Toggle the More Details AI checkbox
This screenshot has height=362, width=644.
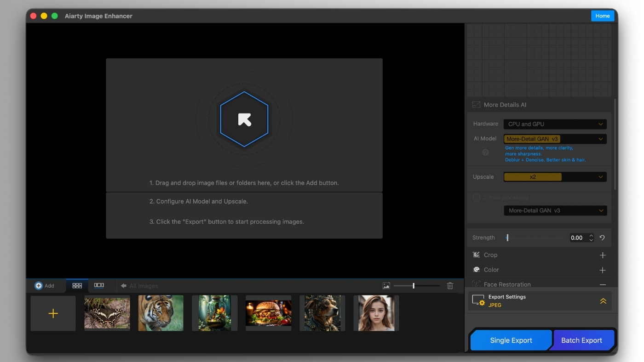[476, 105]
